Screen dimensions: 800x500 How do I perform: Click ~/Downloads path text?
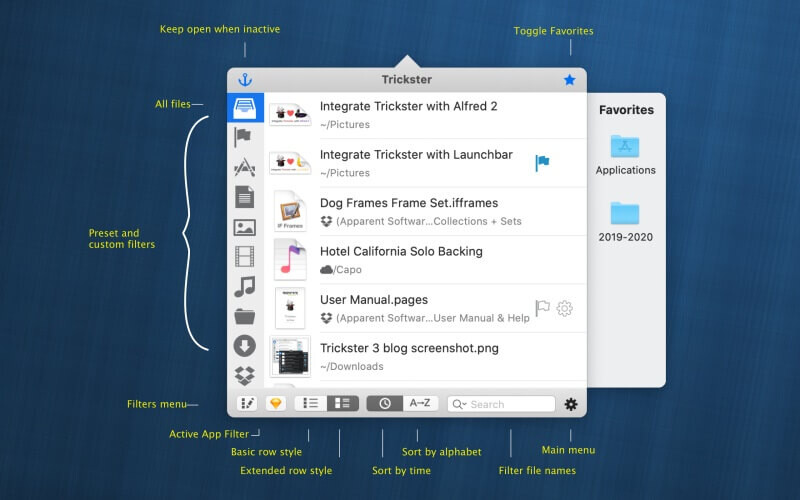[x=352, y=366]
